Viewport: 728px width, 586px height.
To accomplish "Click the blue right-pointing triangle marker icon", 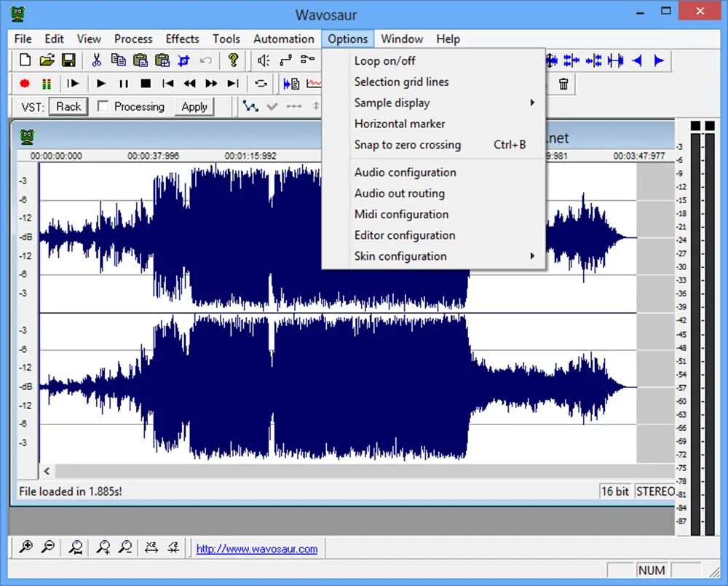I will (x=659, y=60).
